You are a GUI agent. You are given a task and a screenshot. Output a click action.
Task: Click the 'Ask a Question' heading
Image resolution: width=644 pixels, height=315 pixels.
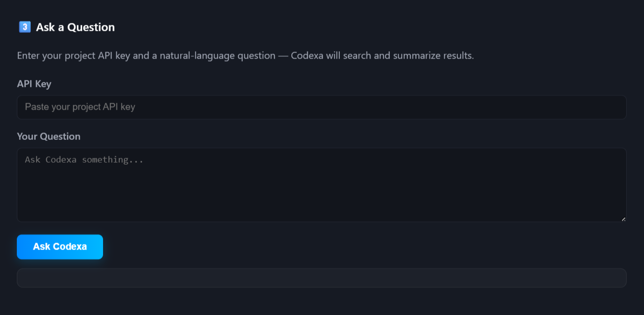click(x=75, y=27)
